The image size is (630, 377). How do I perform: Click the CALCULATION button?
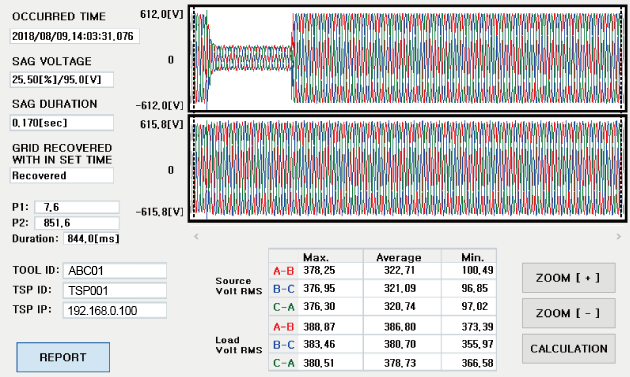point(569,348)
